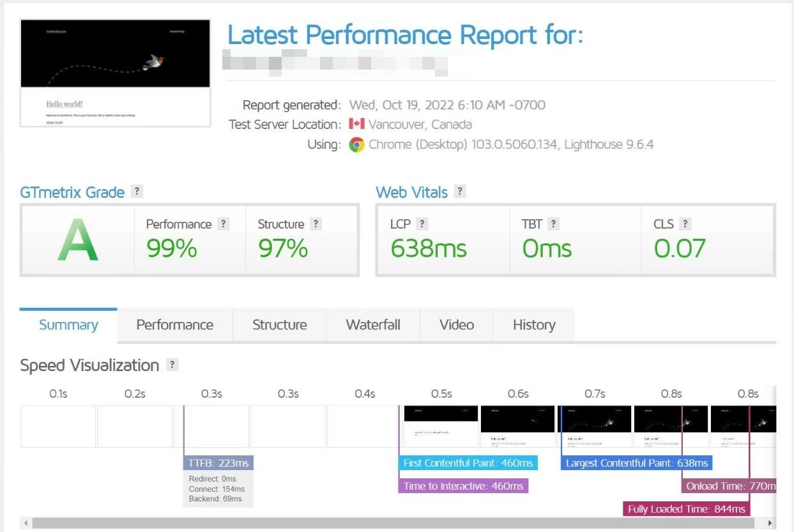This screenshot has height=532, width=794.
Task: Switch to the Performance tab
Action: pos(174,325)
